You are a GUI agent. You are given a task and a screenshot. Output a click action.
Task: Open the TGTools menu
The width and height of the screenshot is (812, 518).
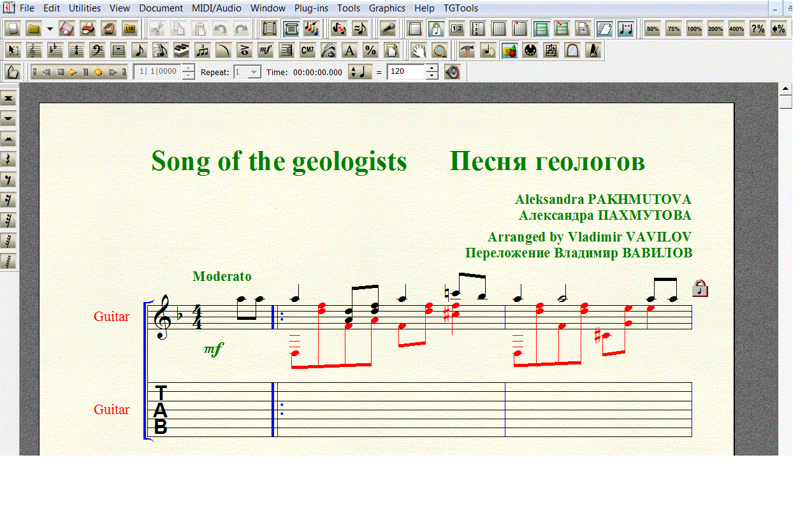pos(461,8)
